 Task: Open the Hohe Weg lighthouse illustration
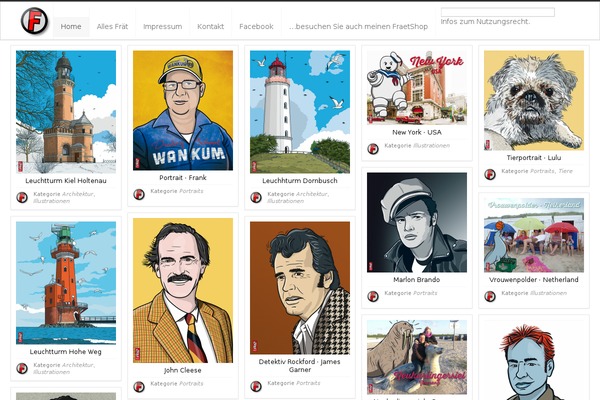66,283
